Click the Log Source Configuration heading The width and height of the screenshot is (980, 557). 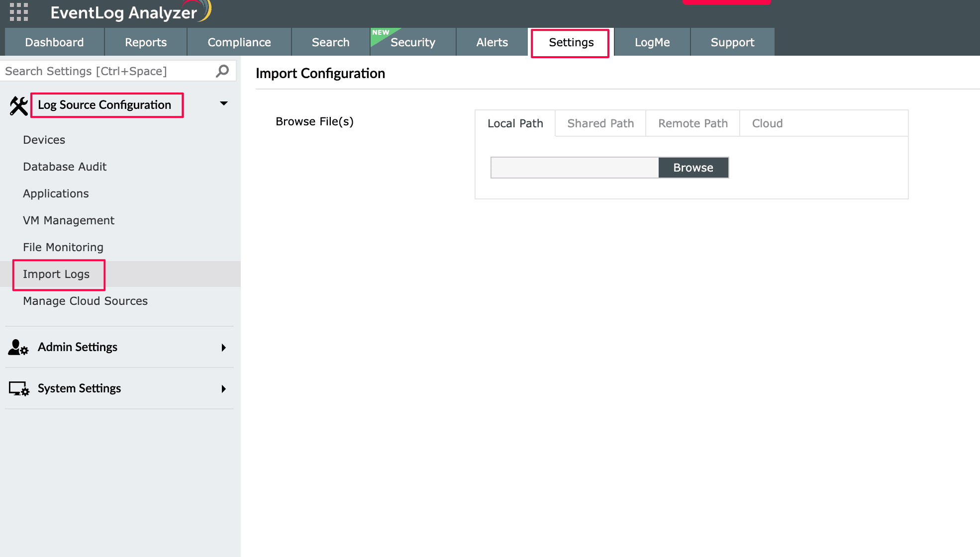[x=104, y=105]
